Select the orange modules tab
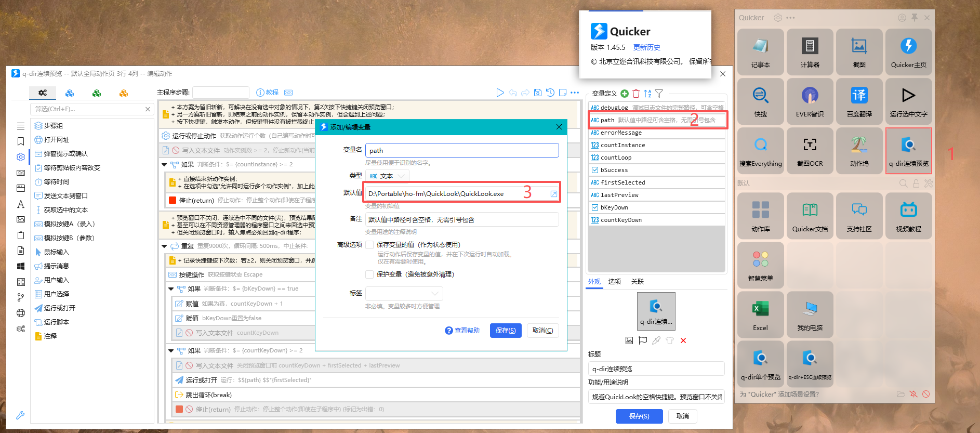The image size is (980, 433). [124, 93]
